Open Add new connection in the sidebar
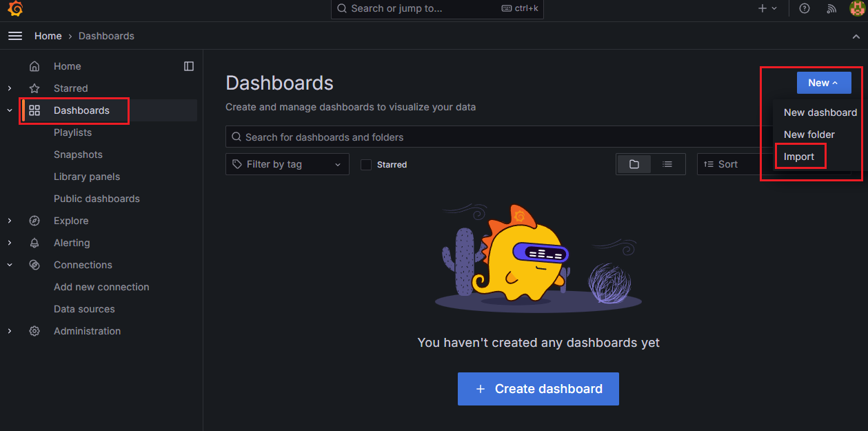868x431 pixels. [101, 287]
